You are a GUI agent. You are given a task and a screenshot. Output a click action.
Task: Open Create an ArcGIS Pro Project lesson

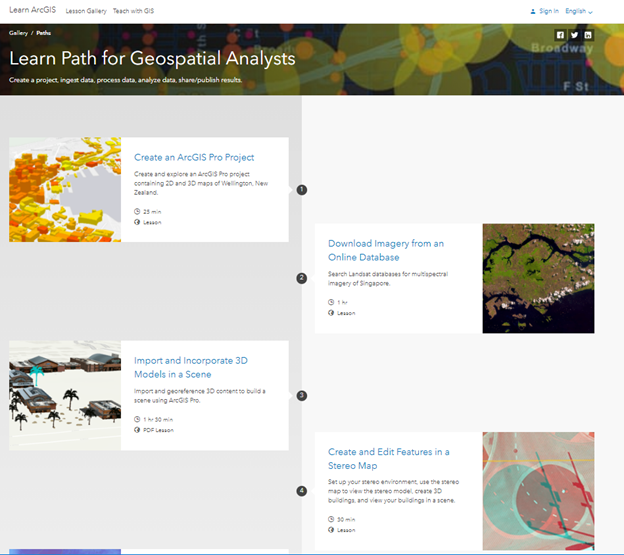(194, 157)
